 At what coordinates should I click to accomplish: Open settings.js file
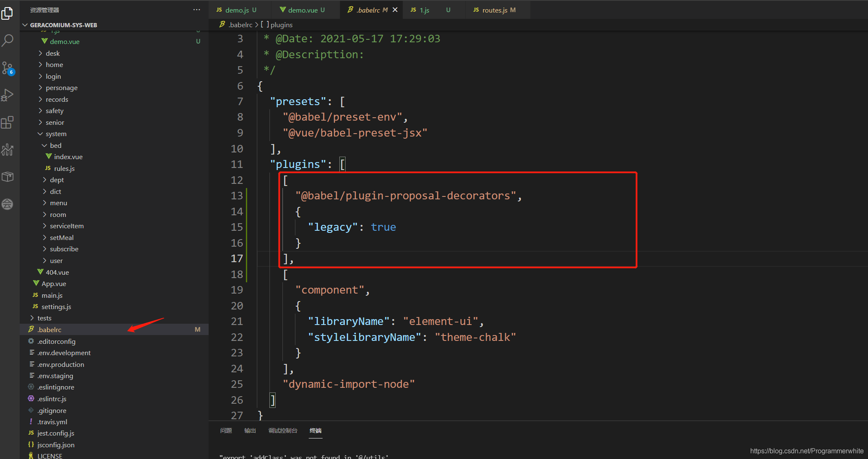point(114,307)
